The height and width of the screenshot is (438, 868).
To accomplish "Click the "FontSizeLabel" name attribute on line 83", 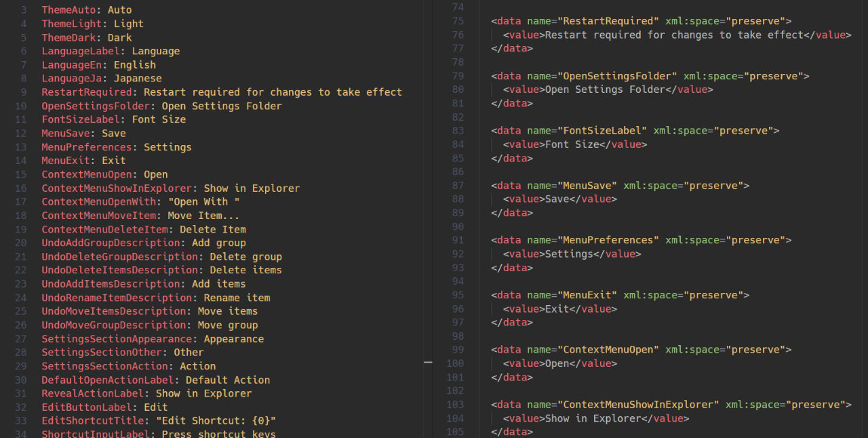I will click(602, 131).
